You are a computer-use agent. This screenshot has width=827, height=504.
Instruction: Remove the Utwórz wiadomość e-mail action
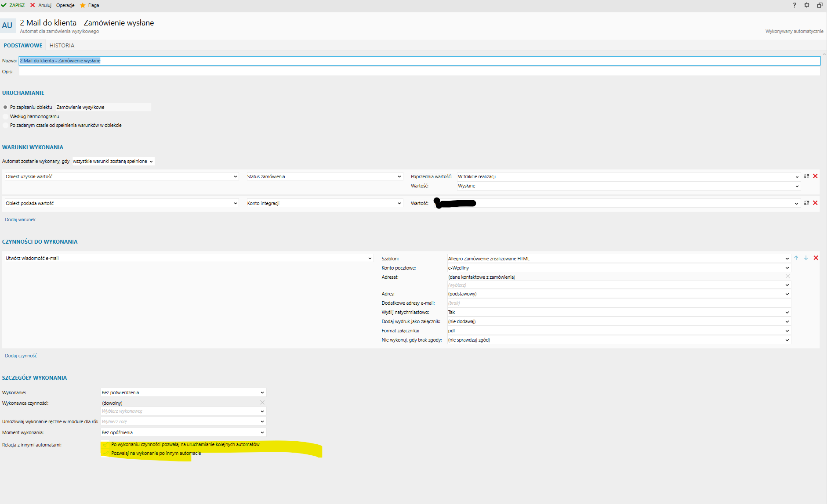tap(816, 258)
